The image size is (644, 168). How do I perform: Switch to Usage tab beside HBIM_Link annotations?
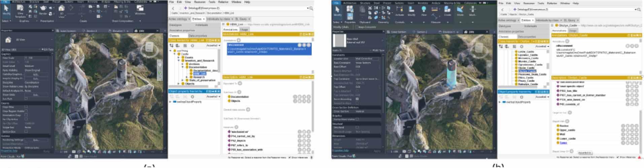244,30
